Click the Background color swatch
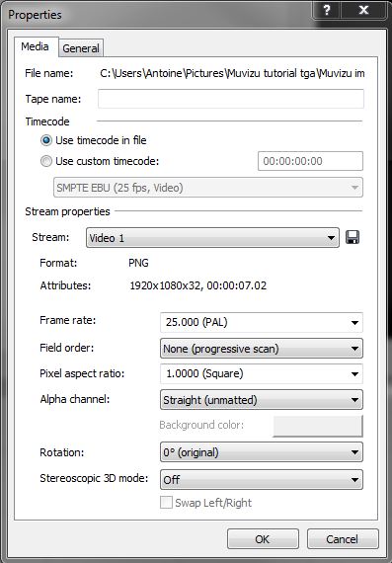392x563 pixels. [318, 426]
